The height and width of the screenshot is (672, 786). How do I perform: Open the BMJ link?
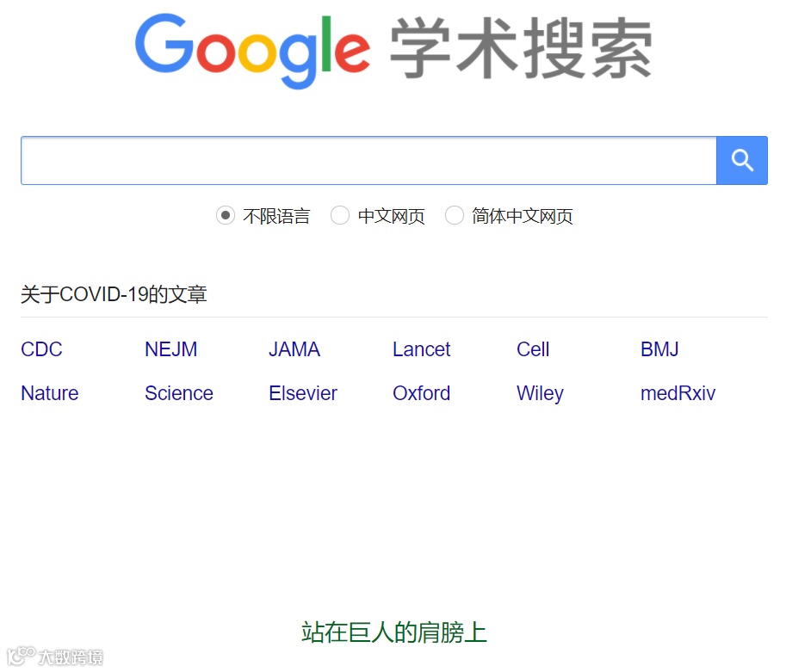click(x=659, y=349)
